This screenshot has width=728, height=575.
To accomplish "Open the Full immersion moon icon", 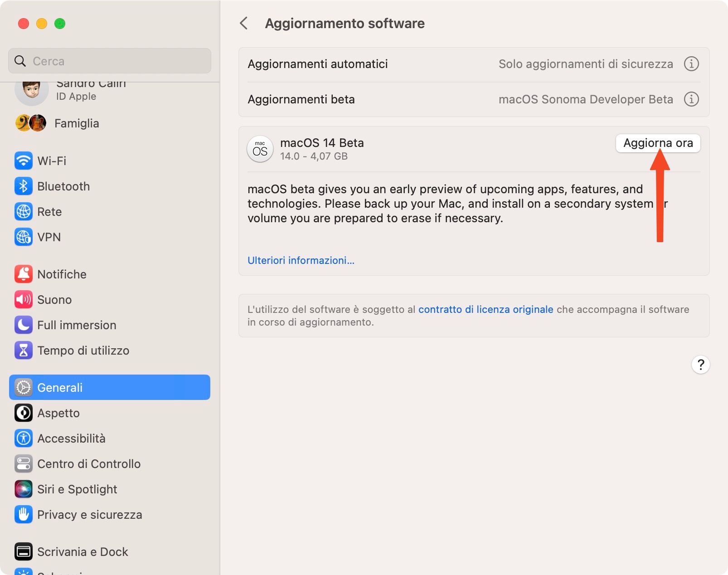I will 24,325.
